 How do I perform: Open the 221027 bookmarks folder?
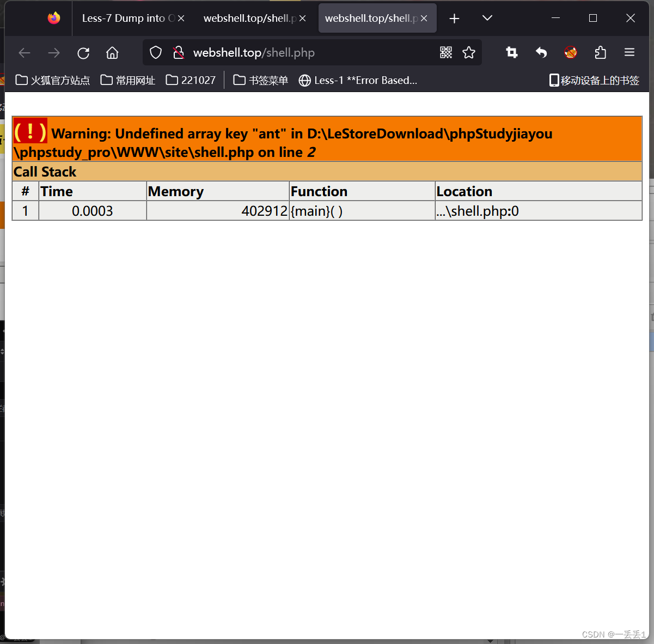[190, 80]
